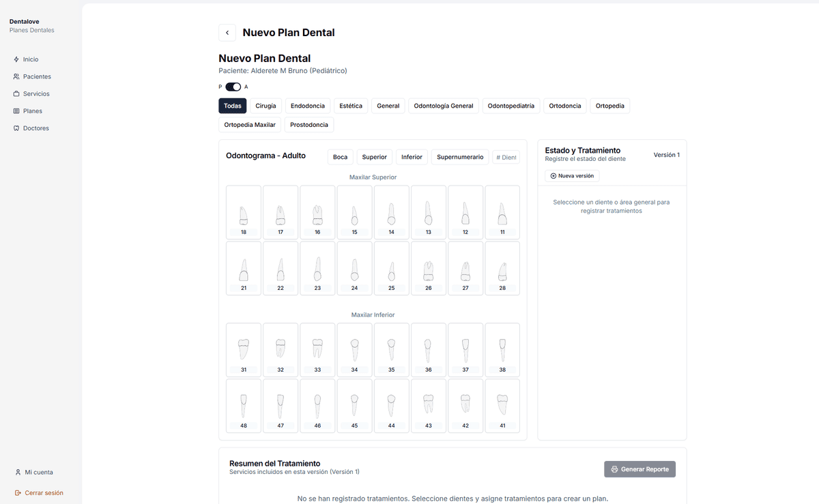Select the Ortopedia filter
The image size is (819, 504).
610,106
